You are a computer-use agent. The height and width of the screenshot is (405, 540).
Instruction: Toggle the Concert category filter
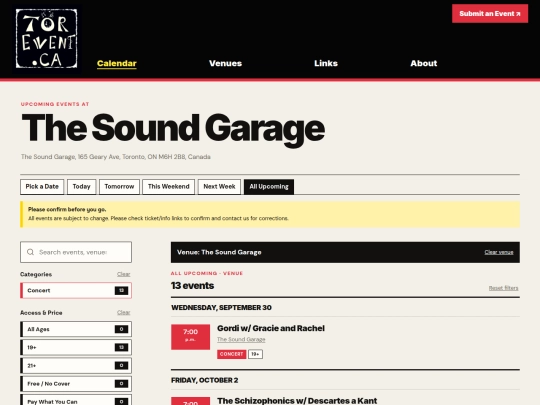pos(76,291)
